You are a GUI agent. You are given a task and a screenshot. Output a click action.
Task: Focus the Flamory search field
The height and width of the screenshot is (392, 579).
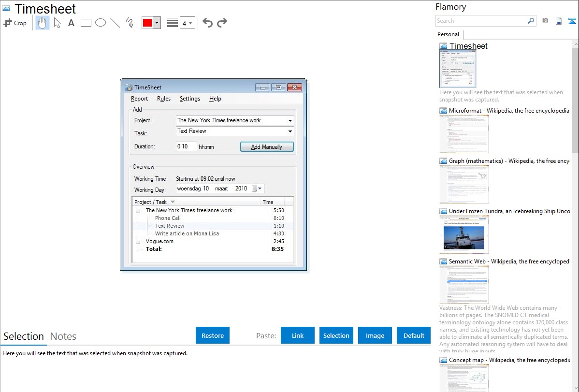pyautogui.click(x=481, y=21)
